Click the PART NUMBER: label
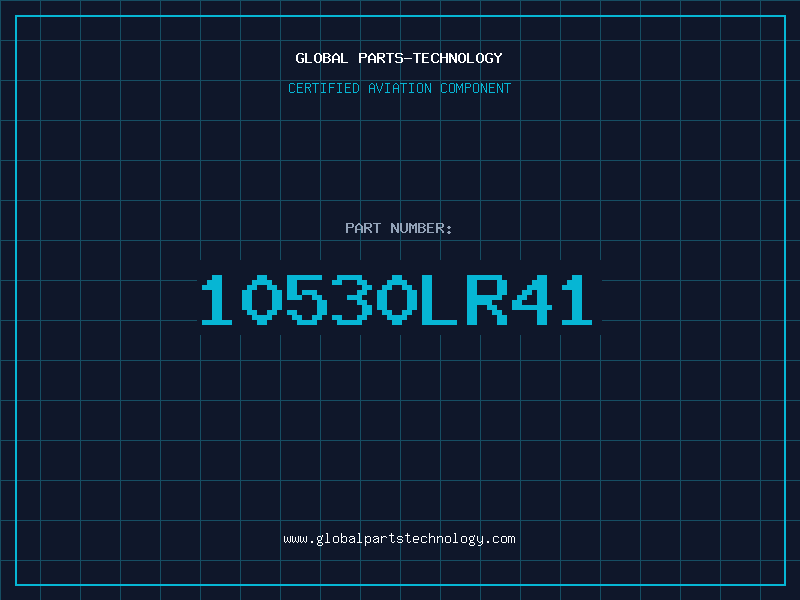Viewport: 800px width, 600px height. (398, 228)
